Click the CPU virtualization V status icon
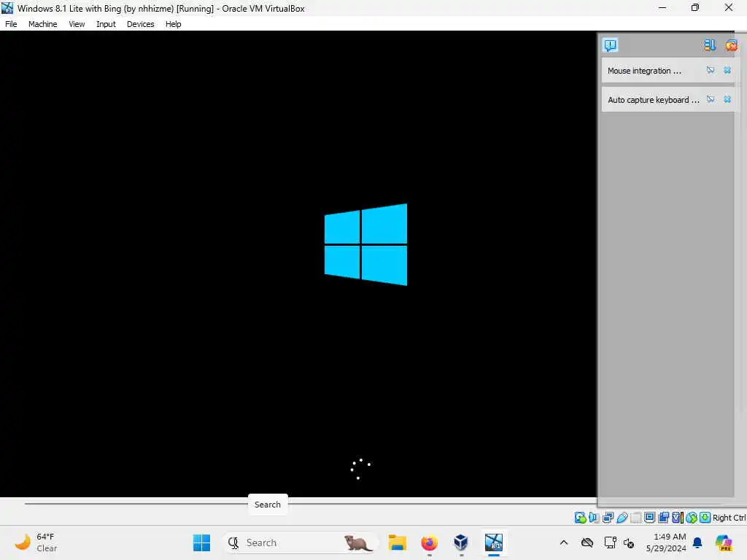747x560 pixels. (x=678, y=518)
